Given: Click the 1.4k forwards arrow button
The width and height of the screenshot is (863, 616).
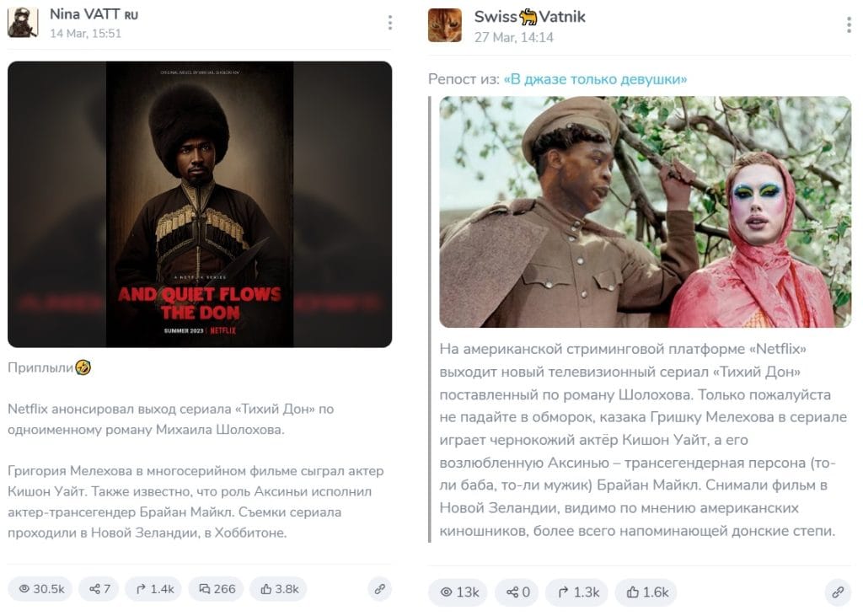Looking at the screenshot, I should (153, 589).
